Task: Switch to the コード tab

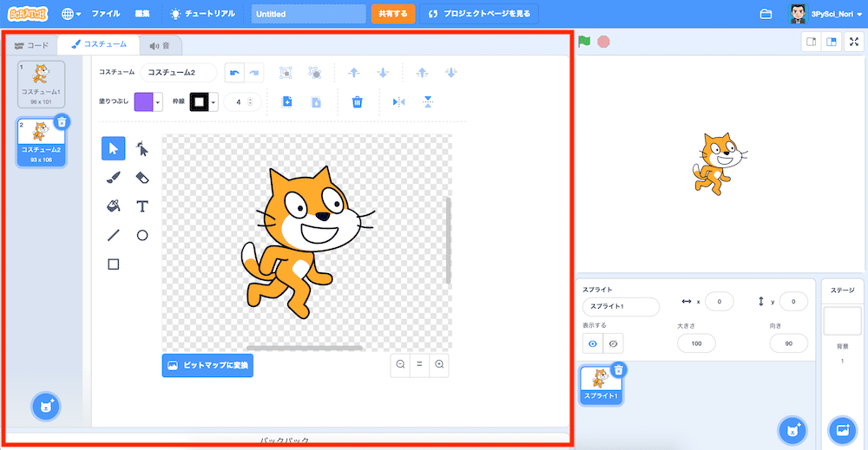Action: 31,45
